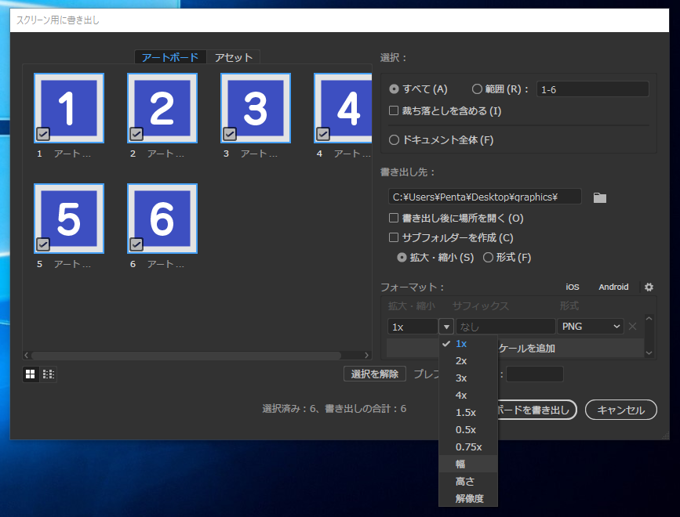Switch to large thumbnail grid view
Viewport: 680px width, 517px height.
coord(30,374)
